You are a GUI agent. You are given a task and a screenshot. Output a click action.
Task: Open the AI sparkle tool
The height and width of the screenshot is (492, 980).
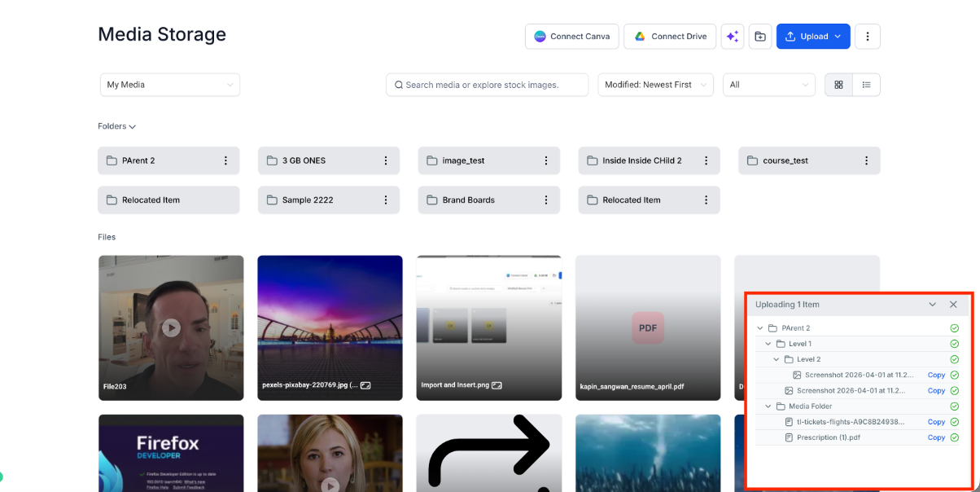pyautogui.click(x=733, y=37)
